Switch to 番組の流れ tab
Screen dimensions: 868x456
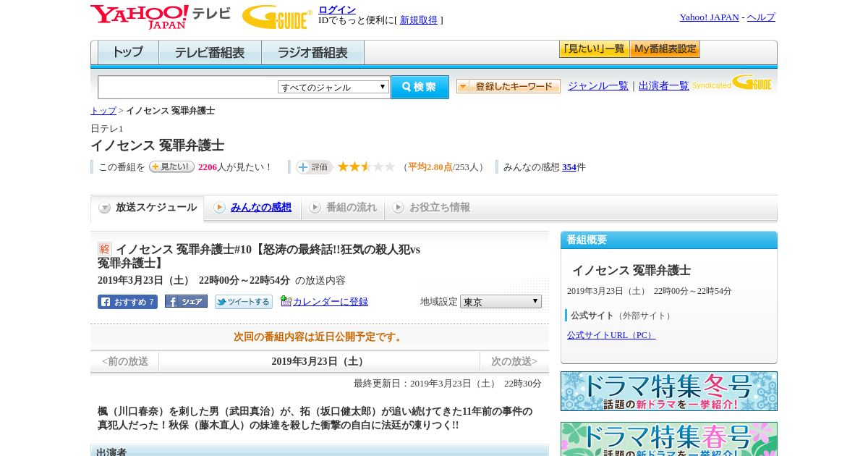343,208
